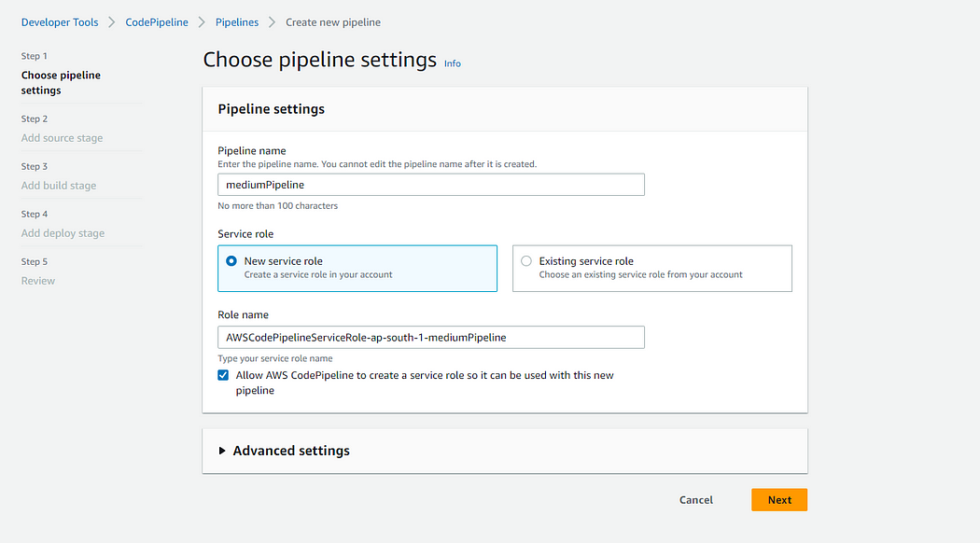Screen dimensions: 980x543
Task: Open the CodePipeline breadcrumb link
Action: pyautogui.click(x=156, y=21)
